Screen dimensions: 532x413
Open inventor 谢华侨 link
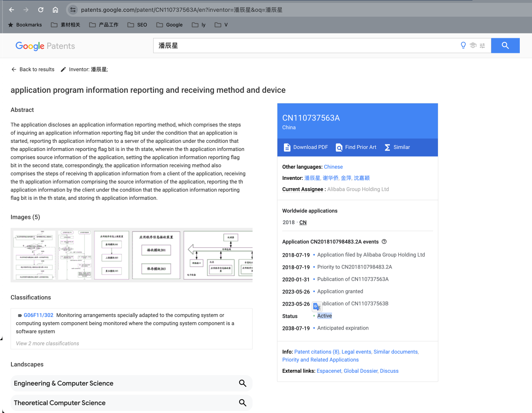331,178
